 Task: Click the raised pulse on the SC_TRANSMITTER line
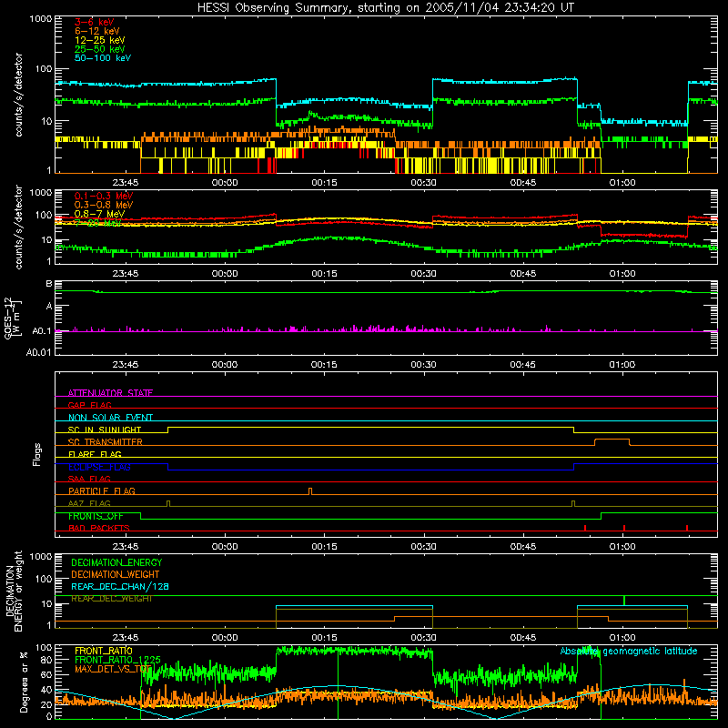(x=612, y=442)
